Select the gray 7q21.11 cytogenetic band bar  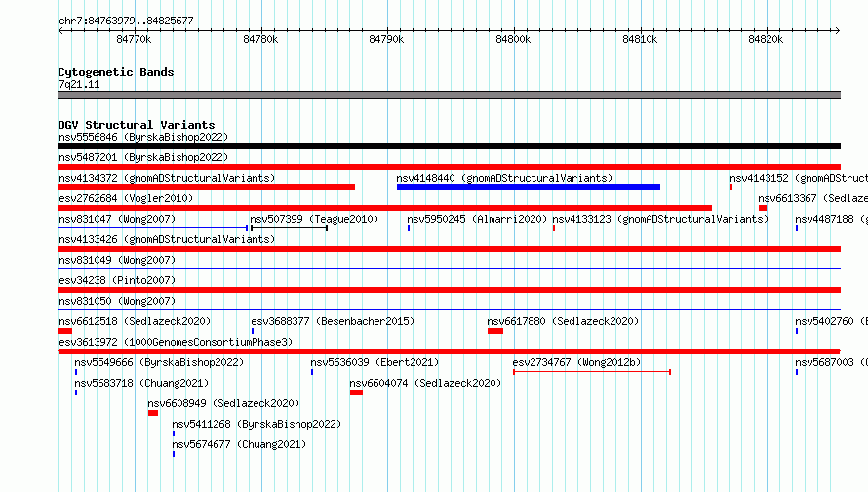449,95
